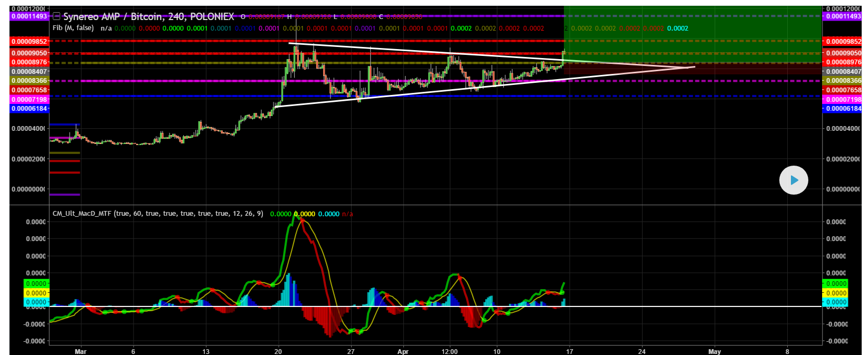Click olive 0.00008366 label on left axis
Viewport: 868px width, 355px height.
[x=29, y=81]
